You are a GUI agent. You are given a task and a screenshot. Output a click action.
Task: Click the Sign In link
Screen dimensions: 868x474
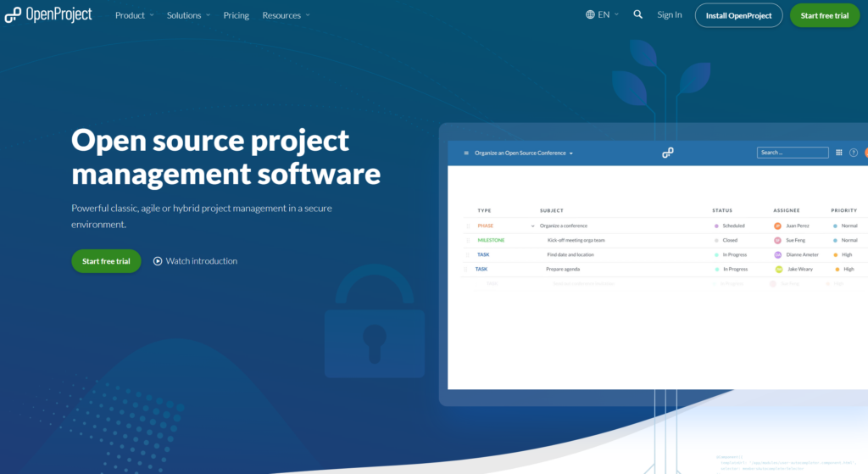click(x=670, y=15)
